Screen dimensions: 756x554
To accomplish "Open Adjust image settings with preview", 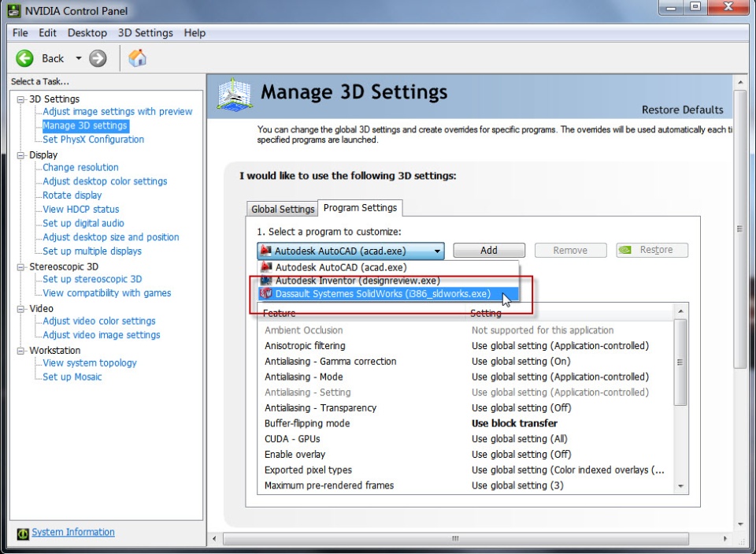I will [117, 111].
